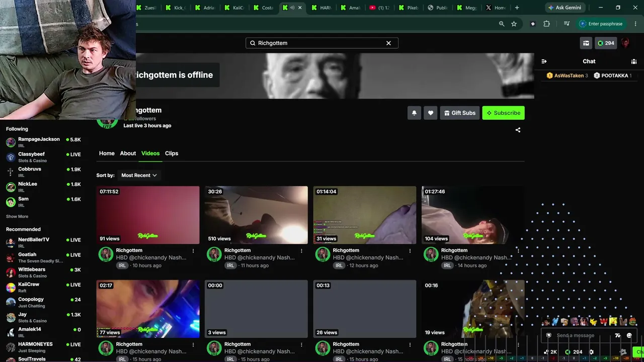Select the Videos tab

click(150, 153)
